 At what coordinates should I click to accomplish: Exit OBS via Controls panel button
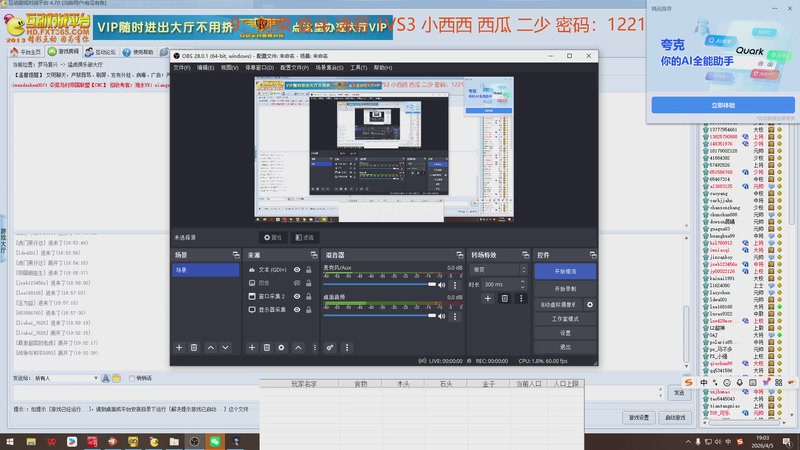(565, 347)
